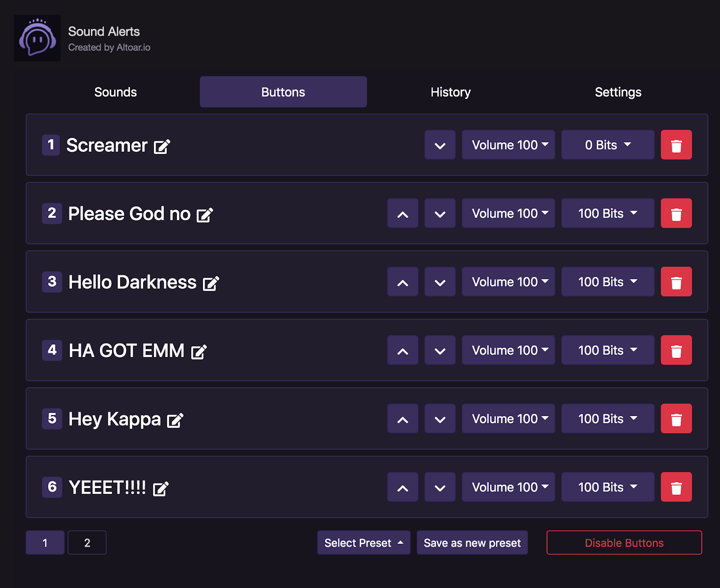Image resolution: width=720 pixels, height=588 pixels.
Task: Move Hello Darkness down one position
Action: pos(440,281)
